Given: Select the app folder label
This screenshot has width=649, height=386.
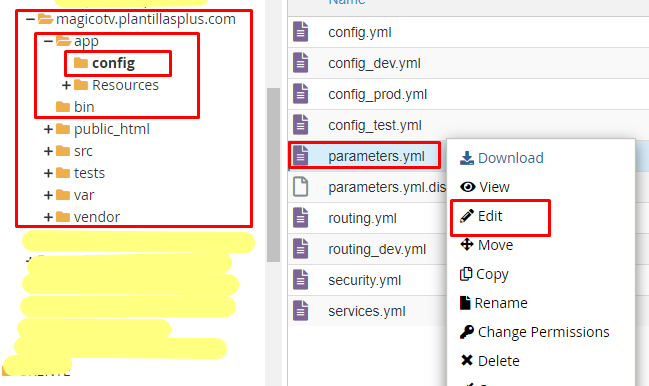Looking at the screenshot, I should pyautogui.click(x=86, y=41).
